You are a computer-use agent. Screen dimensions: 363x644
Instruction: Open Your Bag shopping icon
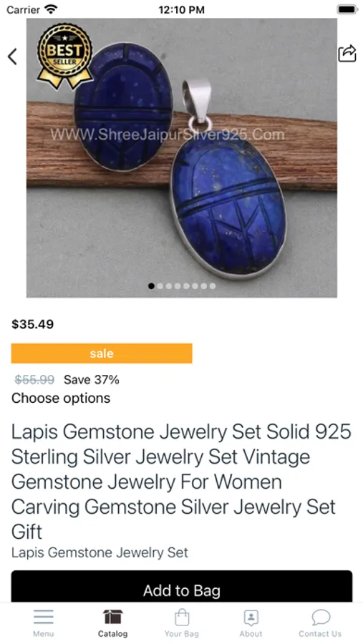(182, 617)
